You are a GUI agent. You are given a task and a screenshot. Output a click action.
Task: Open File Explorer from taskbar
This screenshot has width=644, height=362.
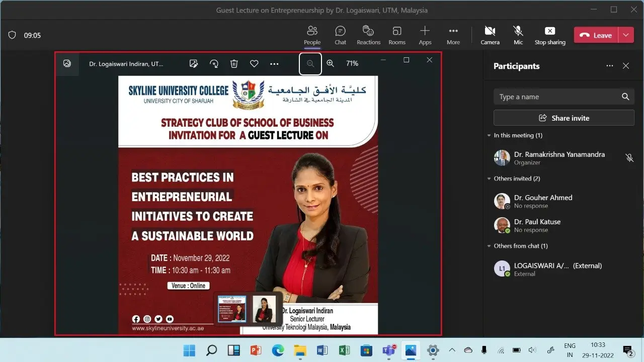pyautogui.click(x=300, y=350)
